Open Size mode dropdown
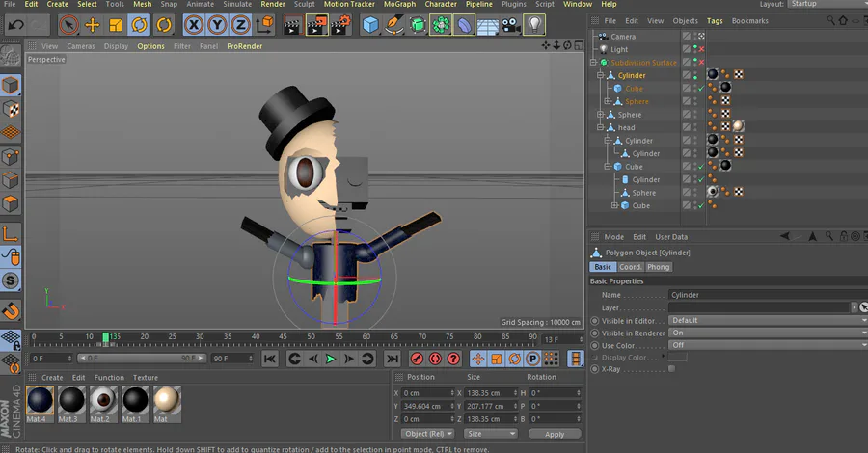The height and width of the screenshot is (453, 868). (x=491, y=434)
